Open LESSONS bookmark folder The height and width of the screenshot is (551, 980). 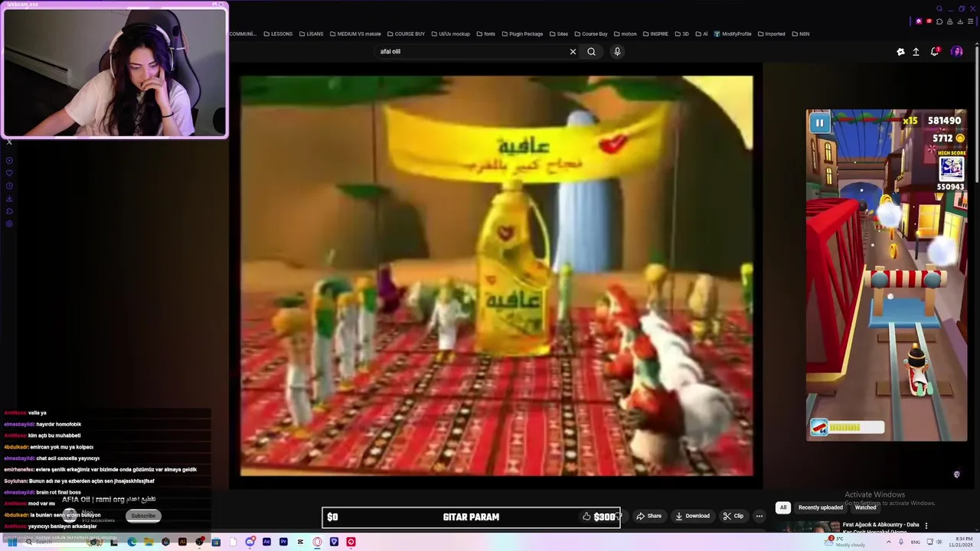coord(278,34)
